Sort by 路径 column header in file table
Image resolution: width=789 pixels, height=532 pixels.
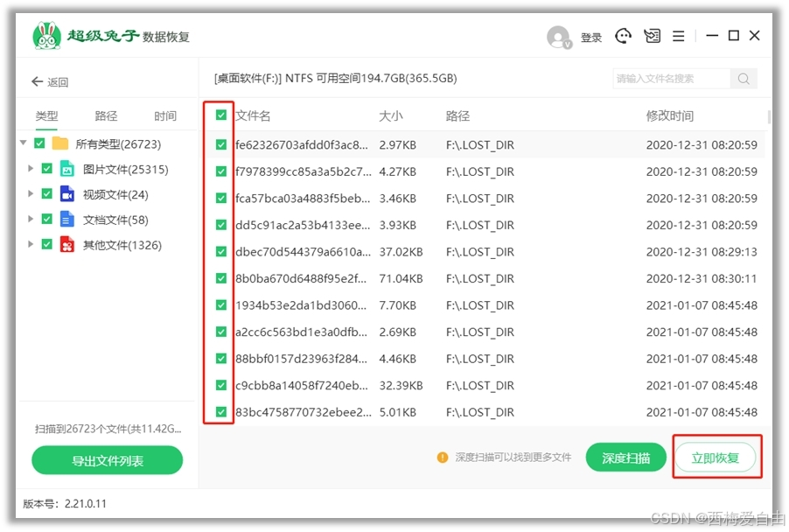[x=457, y=116]
